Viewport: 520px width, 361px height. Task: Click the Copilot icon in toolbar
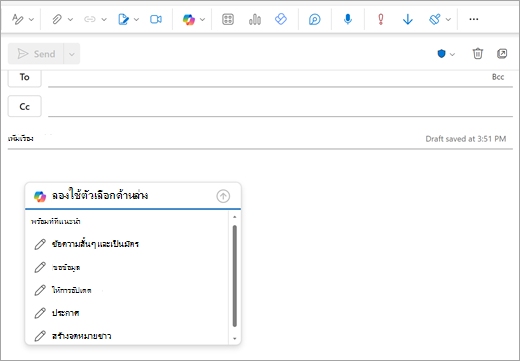[189, 19]
